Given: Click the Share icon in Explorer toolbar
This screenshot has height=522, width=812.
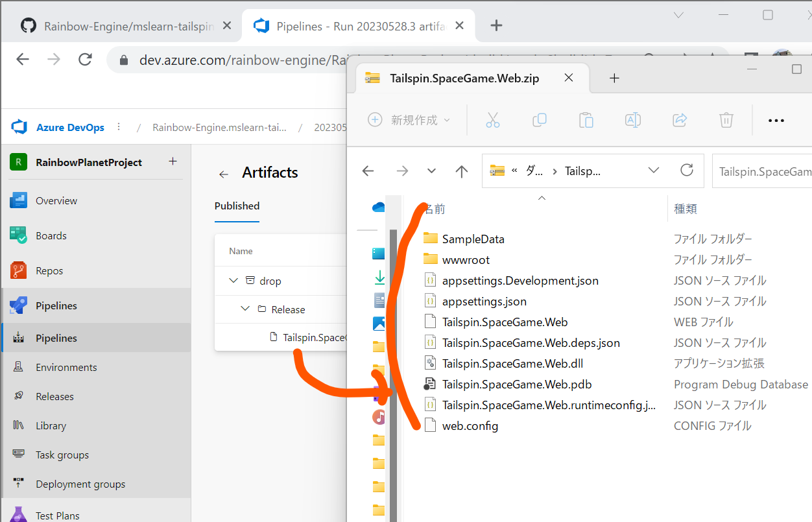Looking at the screenshot, I should 680,120.
